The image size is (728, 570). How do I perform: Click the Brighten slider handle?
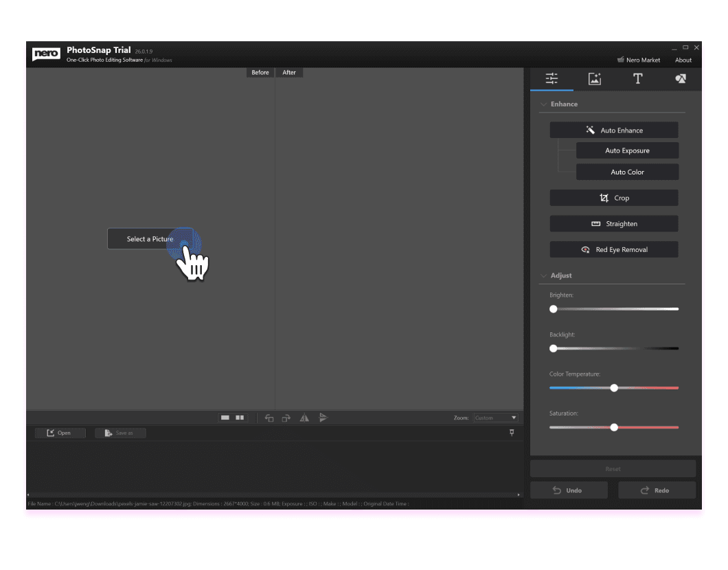click(554, 309)
